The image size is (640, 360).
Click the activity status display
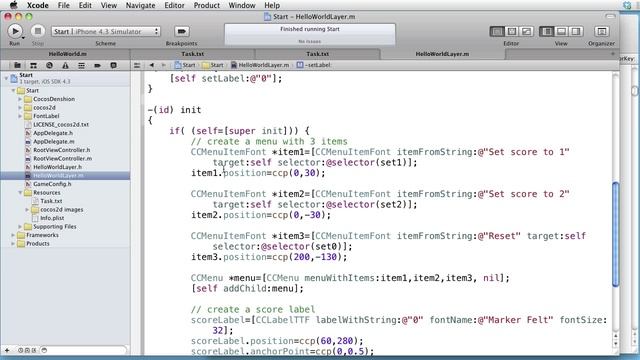[310, 34]
